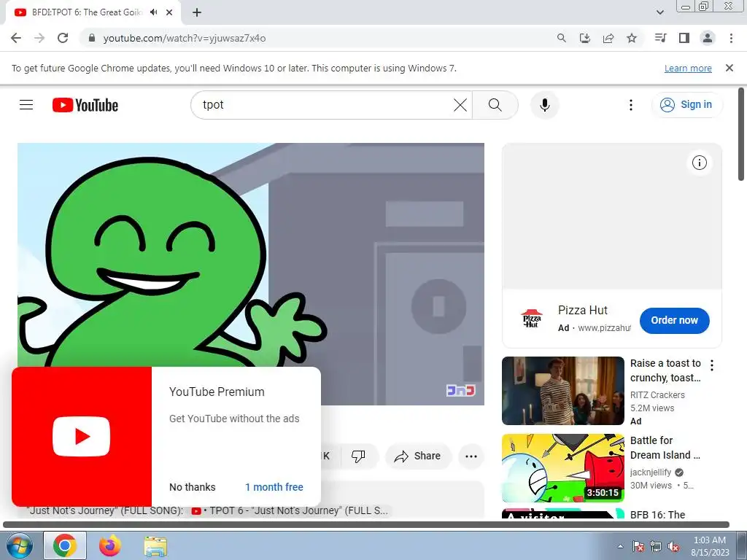This screenshot has width=747, height=560.
Task: Click the Sign in button
Action: [687, 105]
